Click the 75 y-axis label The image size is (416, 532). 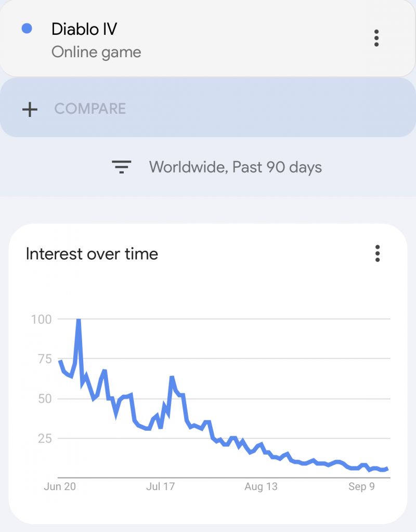point(44,359)
